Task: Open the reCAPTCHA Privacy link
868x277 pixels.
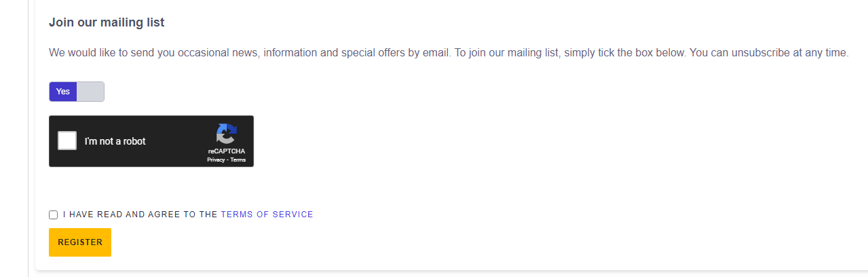Action: pyautogui.click(x=216, y=160)
